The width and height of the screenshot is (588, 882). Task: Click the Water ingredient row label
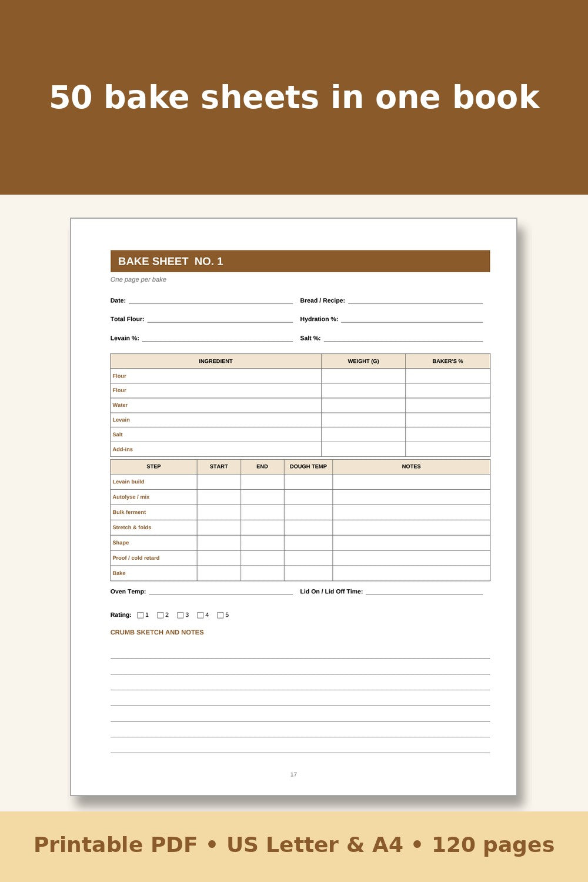pyautogui.click(x=120, y=405)
